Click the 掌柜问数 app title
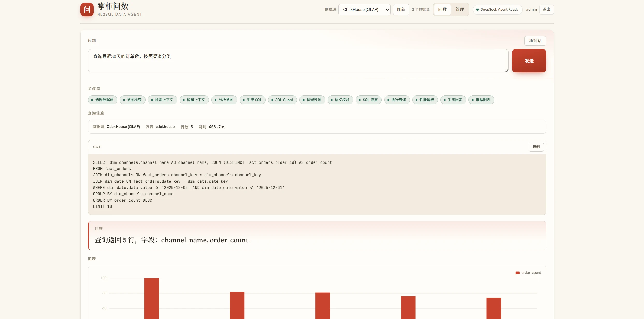The image size is (644, 319). [113, 6]
